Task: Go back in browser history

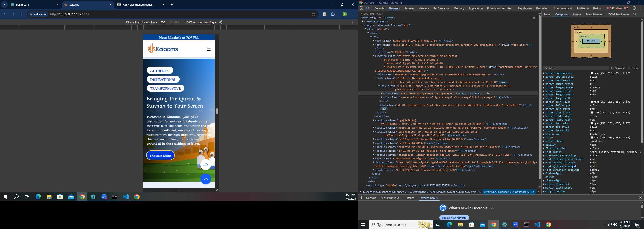Action: 5,14
